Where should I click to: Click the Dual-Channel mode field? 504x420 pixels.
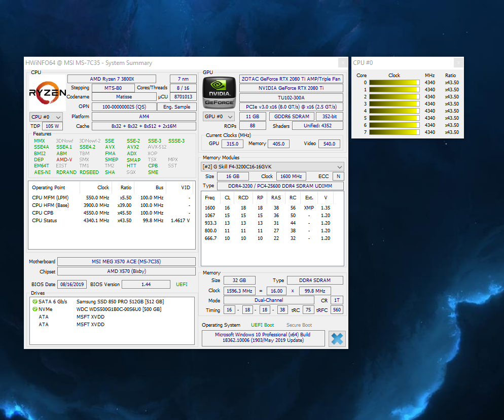tap(269, 300)
